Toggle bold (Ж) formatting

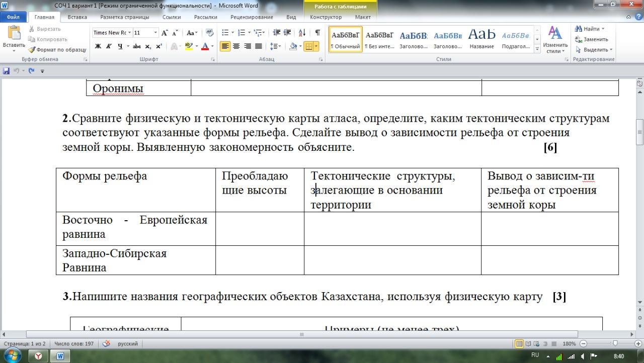(98, 46)
